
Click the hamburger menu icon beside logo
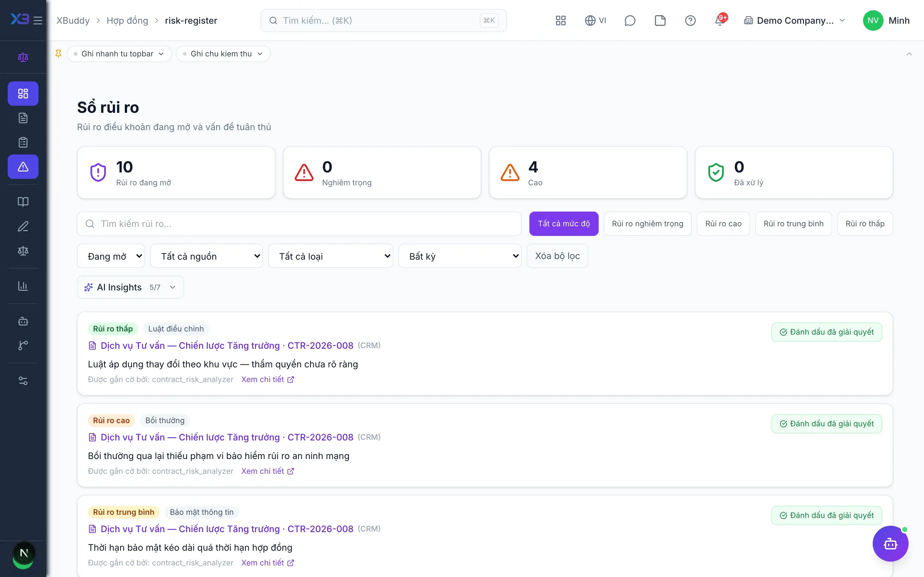[38, 20]
